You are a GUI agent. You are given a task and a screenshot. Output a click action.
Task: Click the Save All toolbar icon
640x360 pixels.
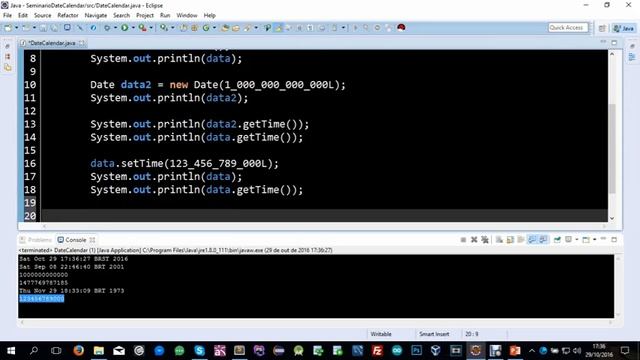tap(53, 28)
